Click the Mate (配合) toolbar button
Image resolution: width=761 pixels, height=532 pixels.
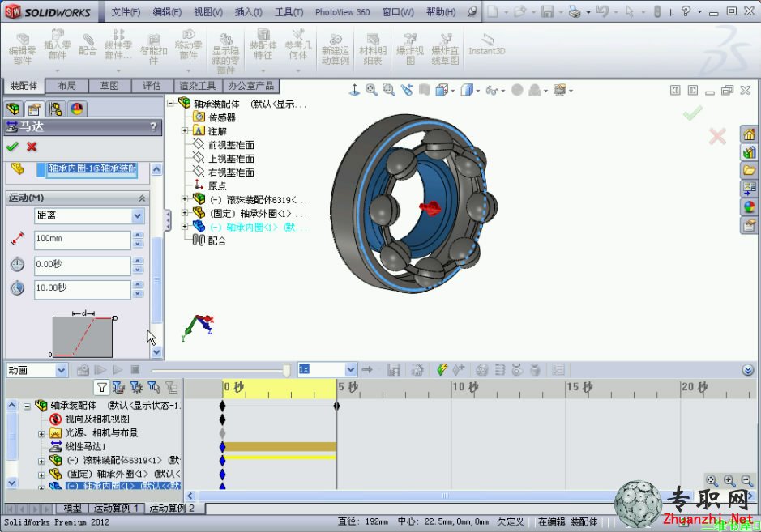click(88, 45)
